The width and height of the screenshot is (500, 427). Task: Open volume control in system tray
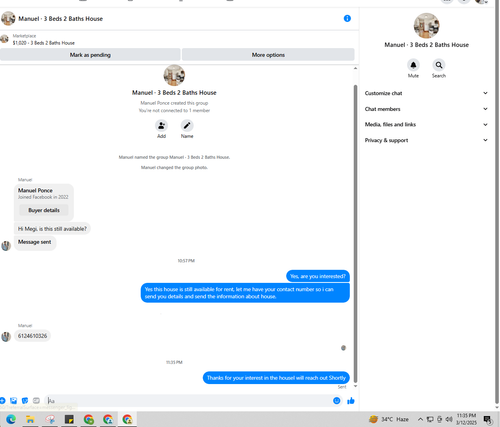tap(449, 419)
